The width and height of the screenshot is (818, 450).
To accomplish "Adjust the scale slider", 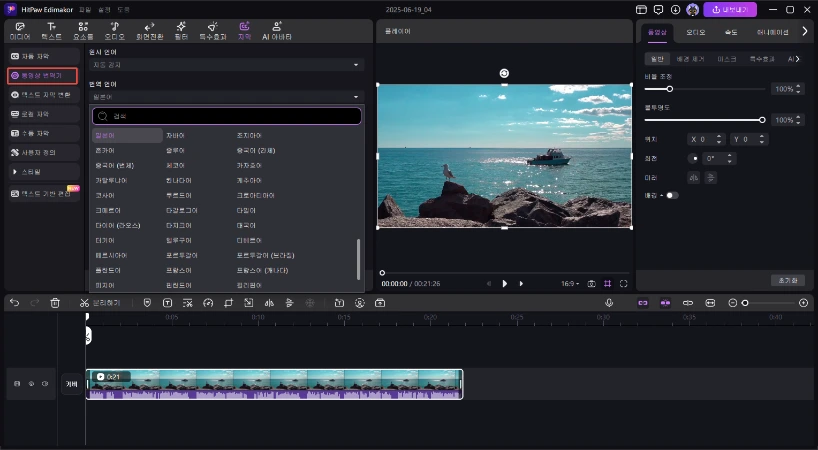I will coord(705,89).
